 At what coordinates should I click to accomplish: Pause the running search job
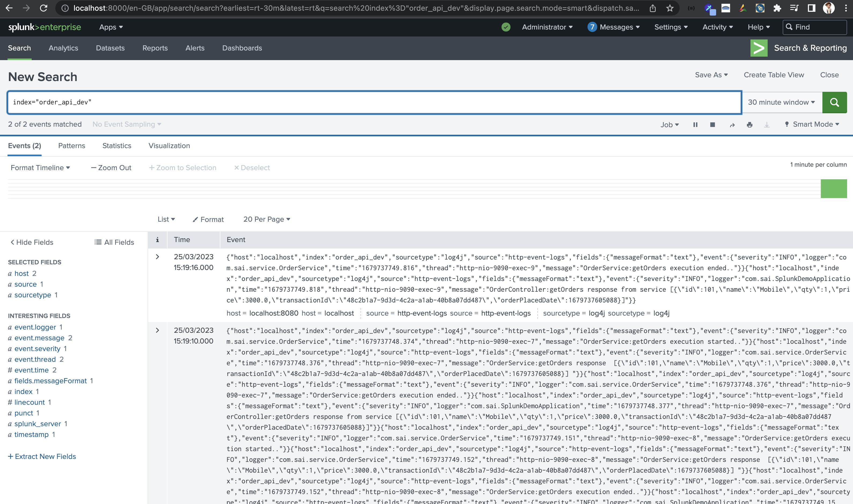coord(695,125)
